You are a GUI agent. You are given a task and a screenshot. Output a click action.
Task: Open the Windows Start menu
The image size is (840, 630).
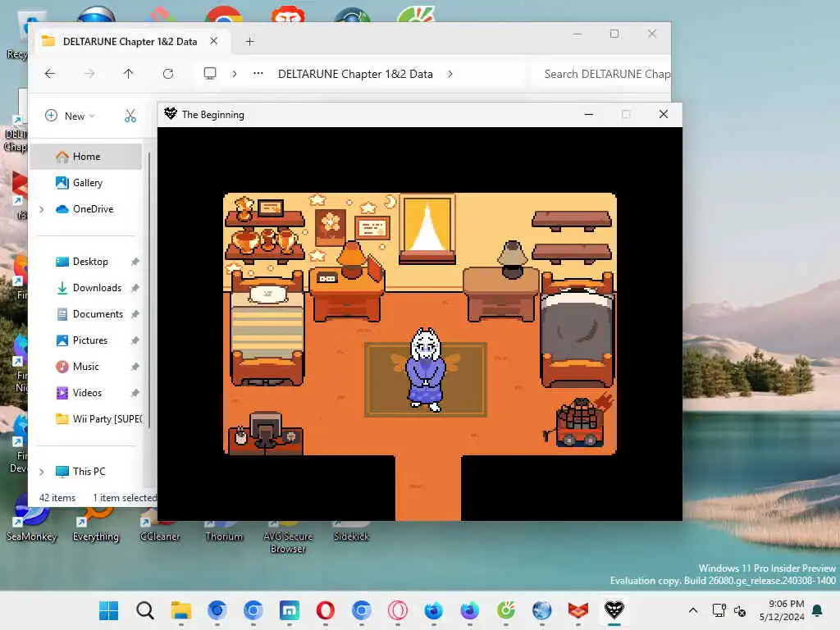click(x=109, y=610)
